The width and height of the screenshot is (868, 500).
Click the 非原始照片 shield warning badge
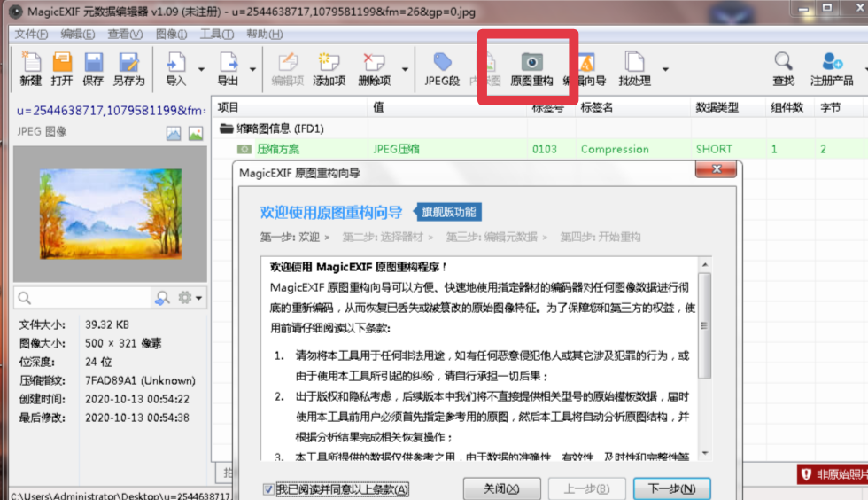(x=833, y=474)
